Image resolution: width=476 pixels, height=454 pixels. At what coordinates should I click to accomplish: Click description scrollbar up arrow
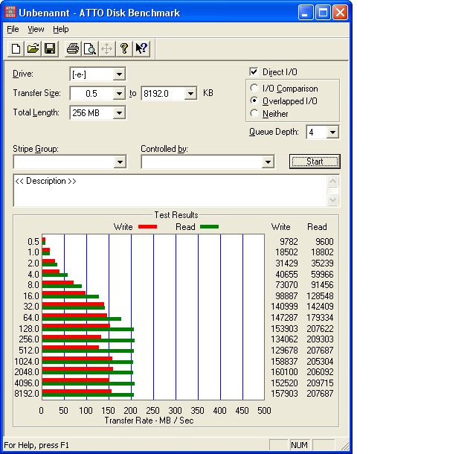coord(333,182)
